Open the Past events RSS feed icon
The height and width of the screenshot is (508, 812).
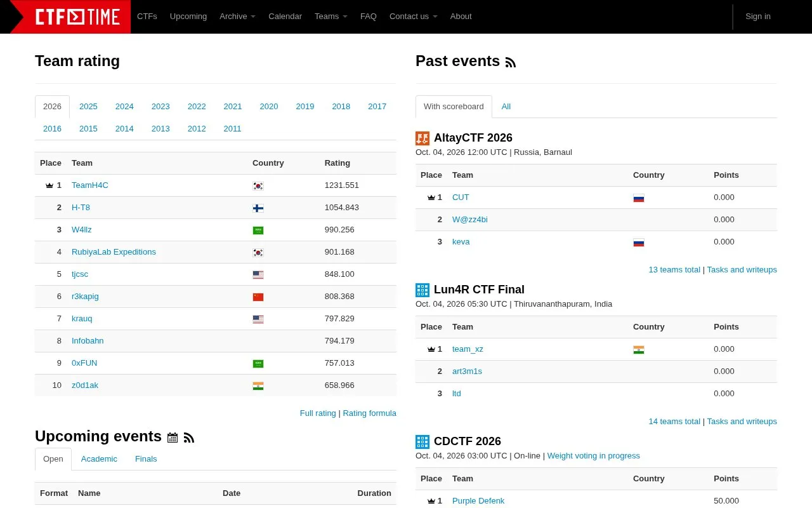(x=511, y=62)
